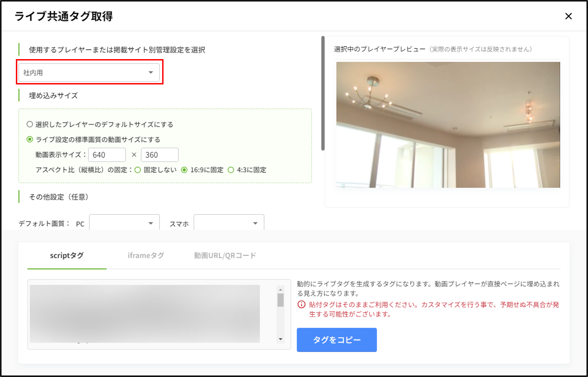Click the settings panel vertical scrollbar
The height and width of the screenshot is (377, 588).
click(323, 93)
